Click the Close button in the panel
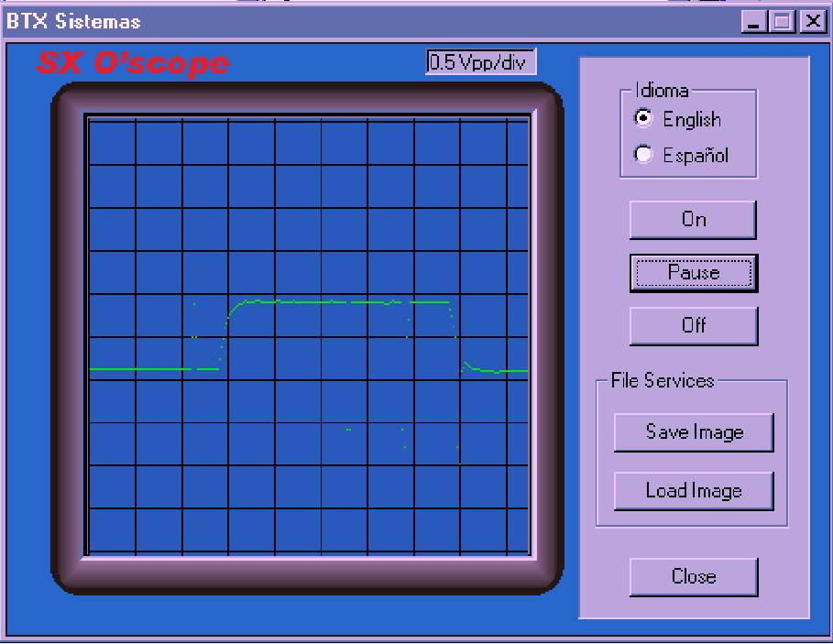 click(694, 576)
